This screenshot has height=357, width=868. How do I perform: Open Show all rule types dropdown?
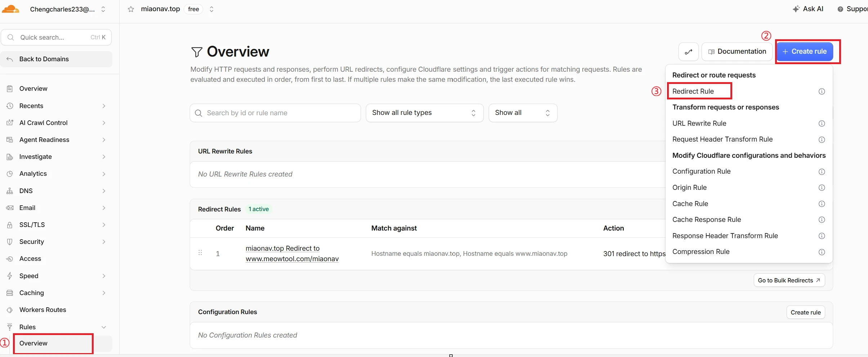[424, 113]
